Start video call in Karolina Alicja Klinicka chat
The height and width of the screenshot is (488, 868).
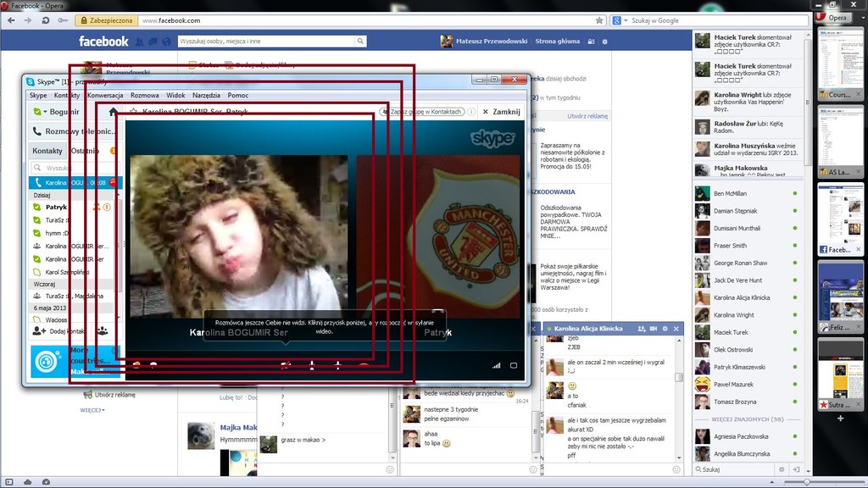click(x=654, y=329)
